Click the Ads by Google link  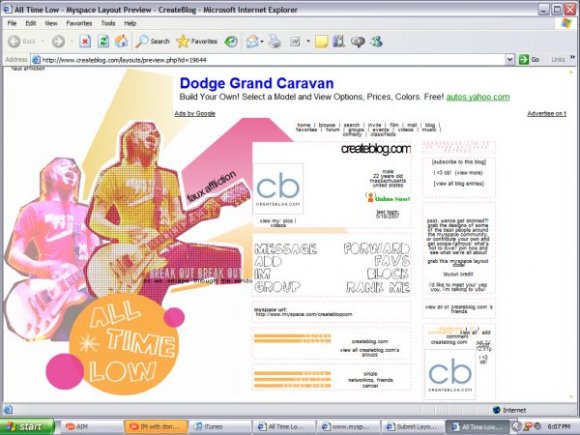tap(195, 114)
